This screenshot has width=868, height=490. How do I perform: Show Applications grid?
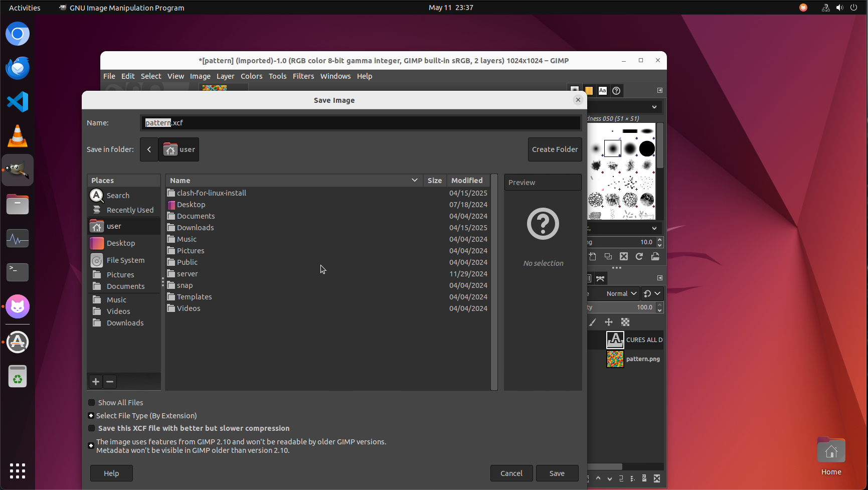18,470
